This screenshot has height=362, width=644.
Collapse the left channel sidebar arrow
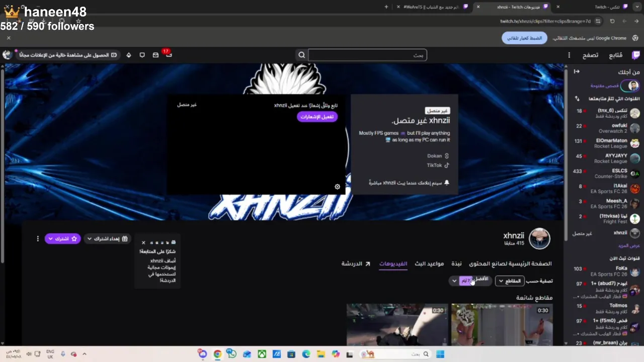(577, 72)
